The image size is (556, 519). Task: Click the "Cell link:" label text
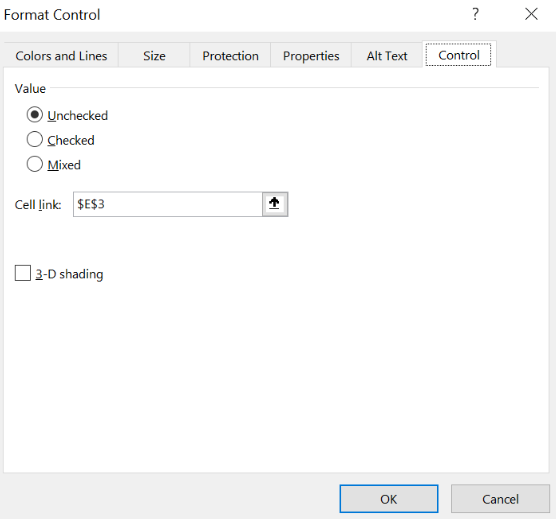[x=38, y=205]
